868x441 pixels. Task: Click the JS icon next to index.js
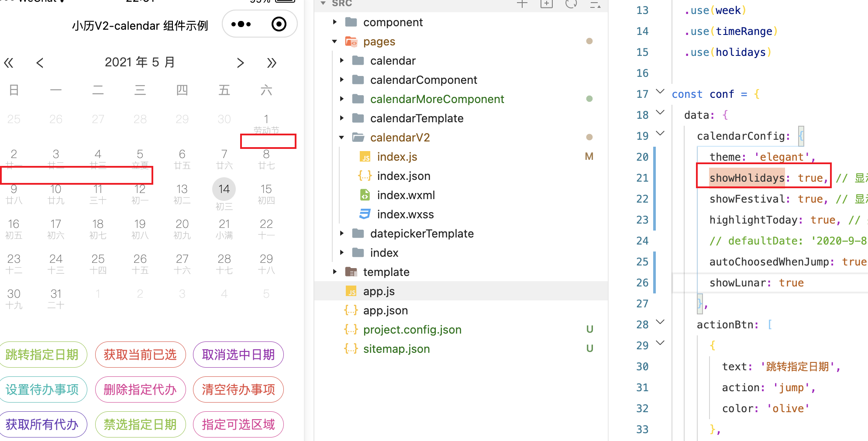(x=366, y=156)
